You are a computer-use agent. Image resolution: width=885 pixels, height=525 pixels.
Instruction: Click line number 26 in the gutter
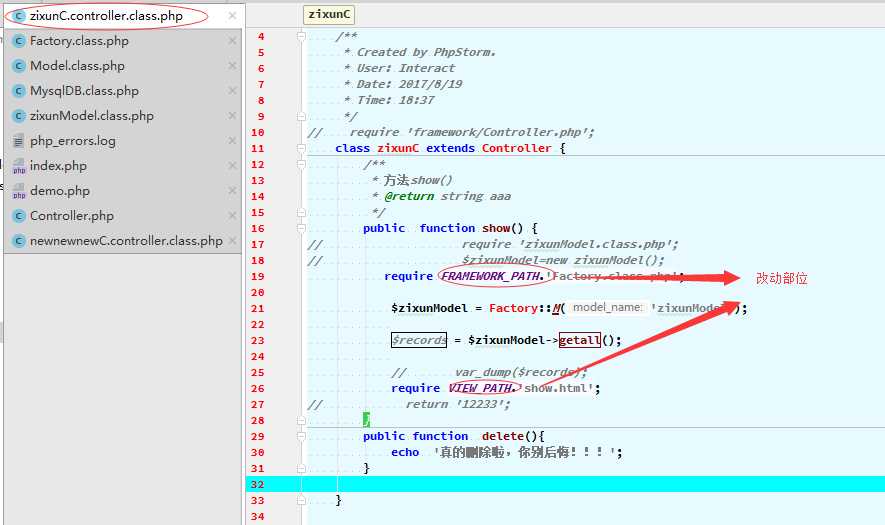[258, 388]
